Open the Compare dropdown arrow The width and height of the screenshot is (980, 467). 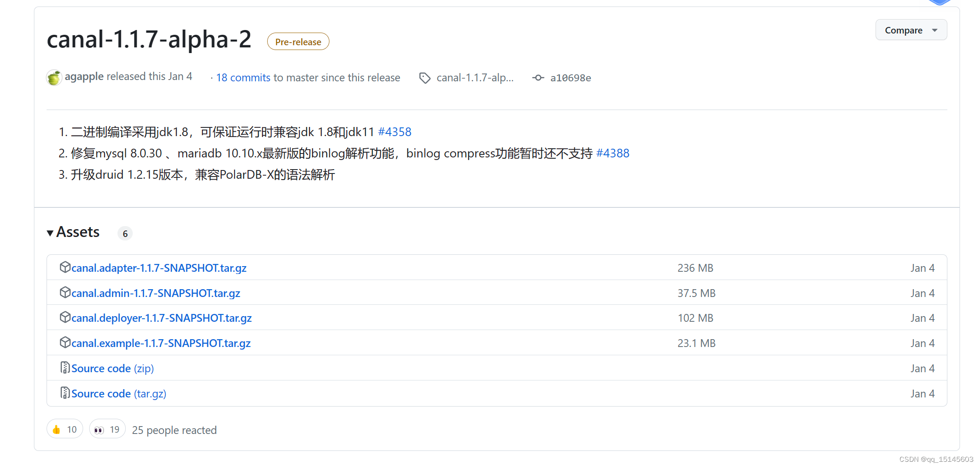point(935,30)
